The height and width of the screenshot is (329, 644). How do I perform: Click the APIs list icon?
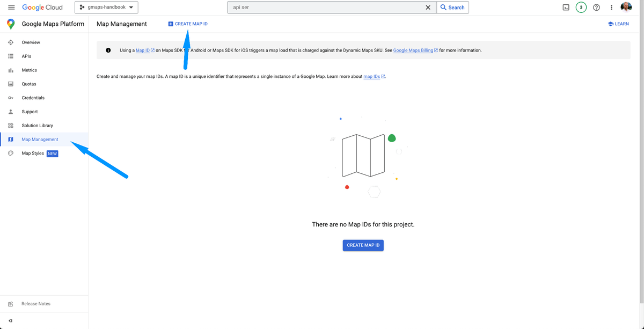pos(11,56)
